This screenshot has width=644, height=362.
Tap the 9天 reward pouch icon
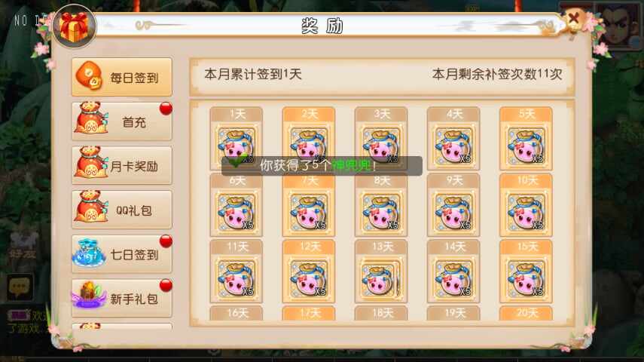pyautogui.click(x=453, y=212)
